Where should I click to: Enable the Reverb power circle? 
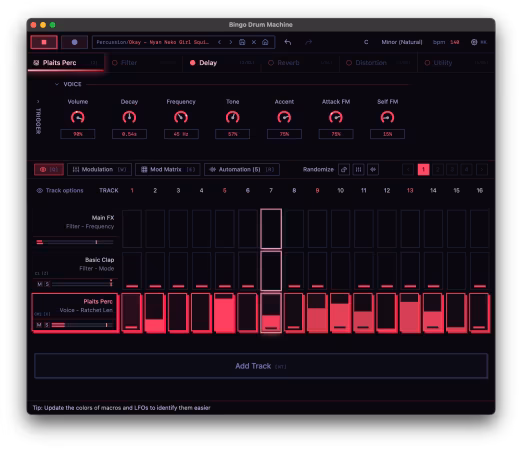[x=271, y=63]
